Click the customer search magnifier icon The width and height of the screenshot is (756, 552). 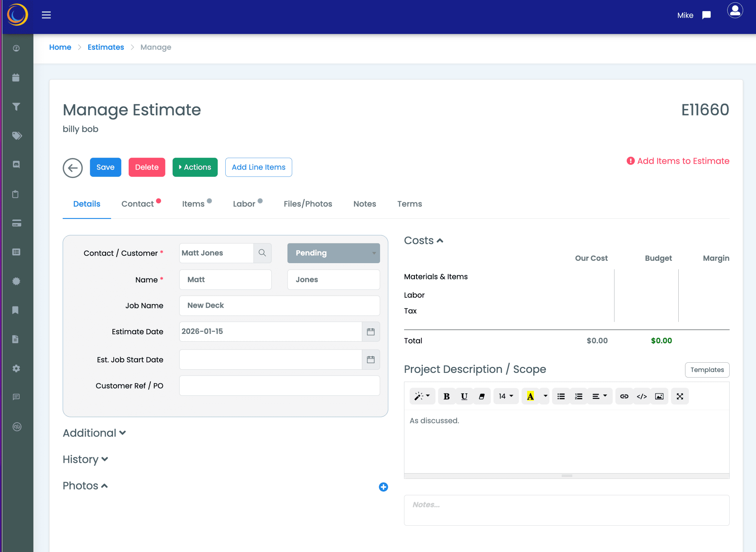point(262,253)
